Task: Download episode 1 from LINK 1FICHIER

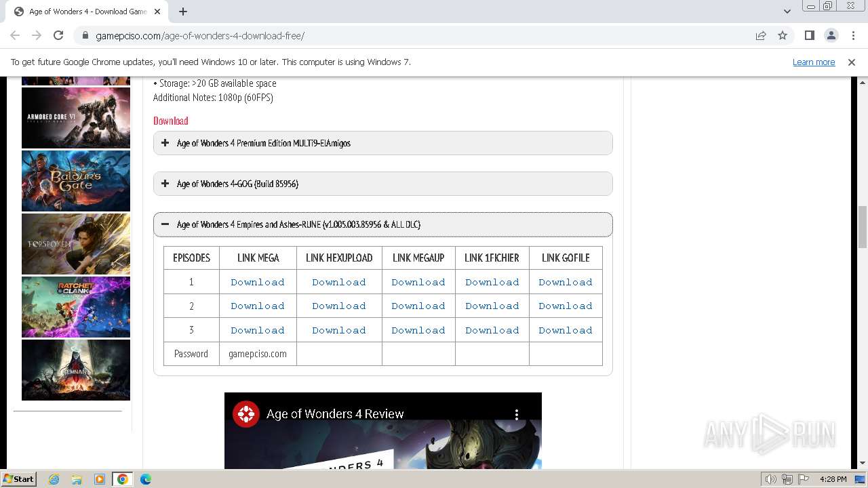Action: pyautogui.click(x=492, y=282)
